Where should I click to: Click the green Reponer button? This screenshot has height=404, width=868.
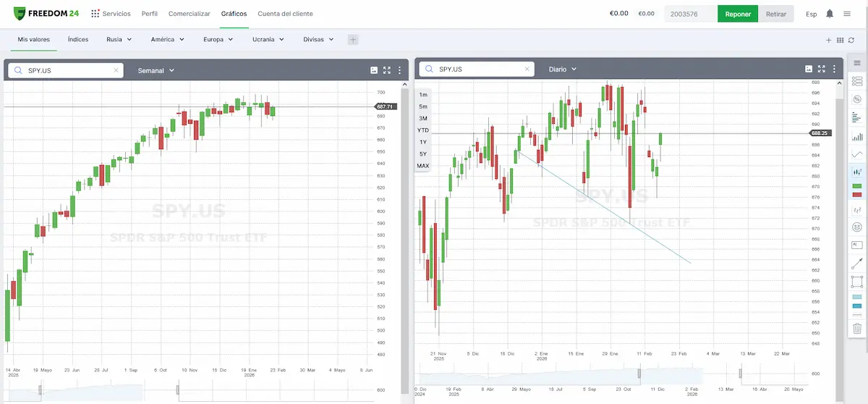(737, 14)
